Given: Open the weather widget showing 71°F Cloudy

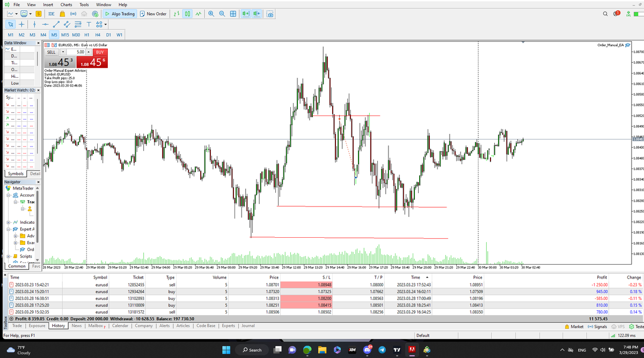Looking at the screenshot, I should (x=19, y=350).
